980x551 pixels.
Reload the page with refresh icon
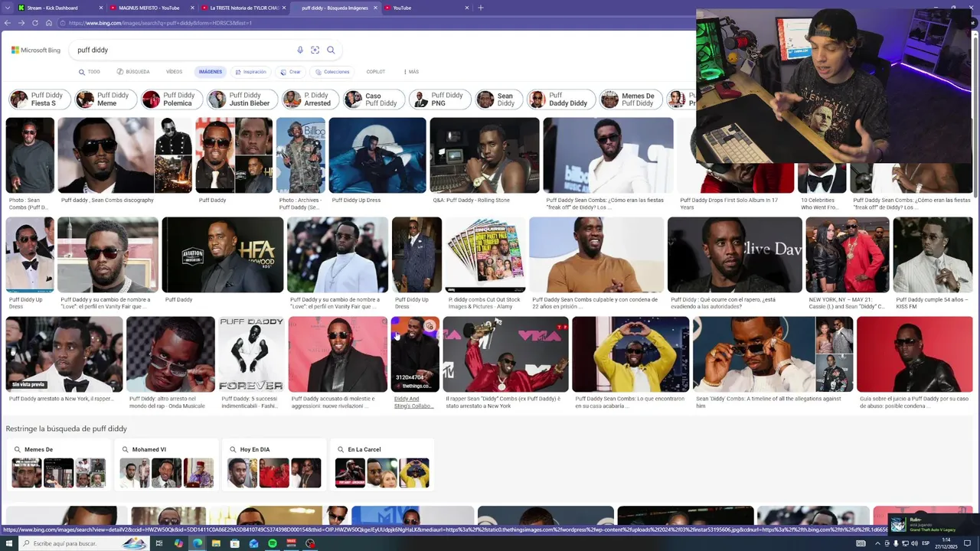point(35,23)
